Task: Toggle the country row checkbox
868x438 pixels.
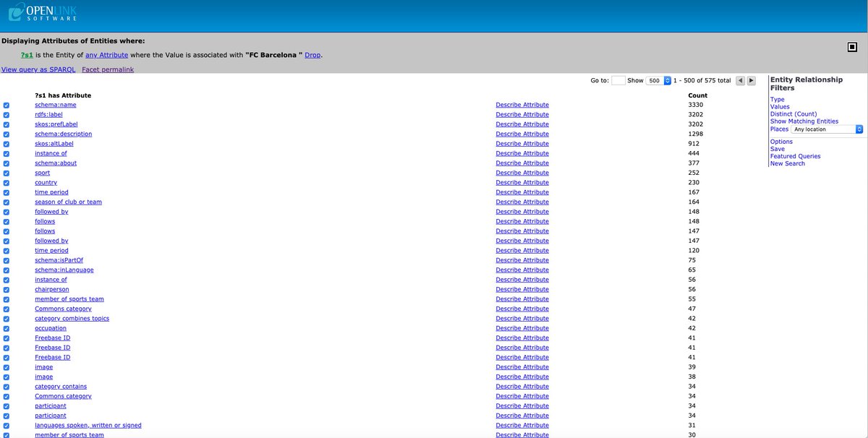Action: (x=7, y=183)
